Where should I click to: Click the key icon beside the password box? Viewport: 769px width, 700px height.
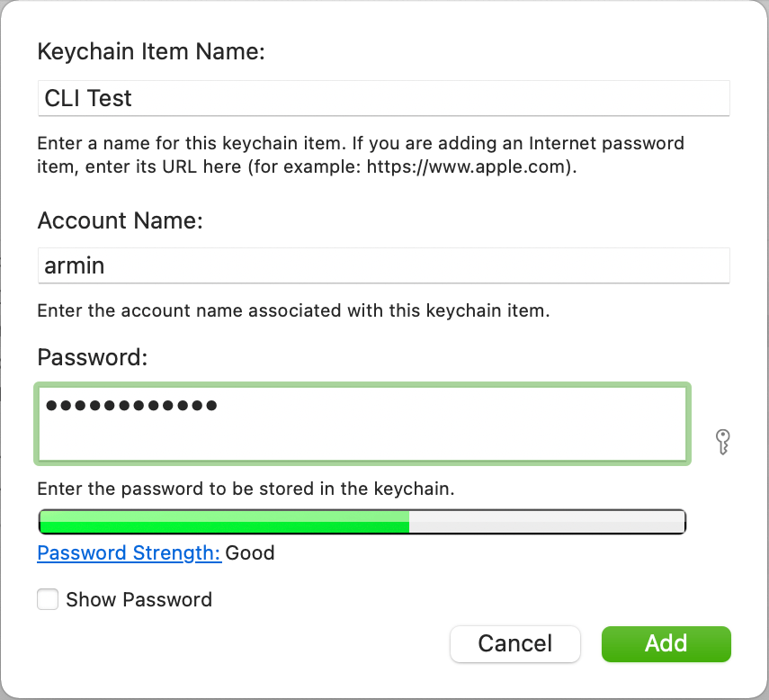pos(722,442)
